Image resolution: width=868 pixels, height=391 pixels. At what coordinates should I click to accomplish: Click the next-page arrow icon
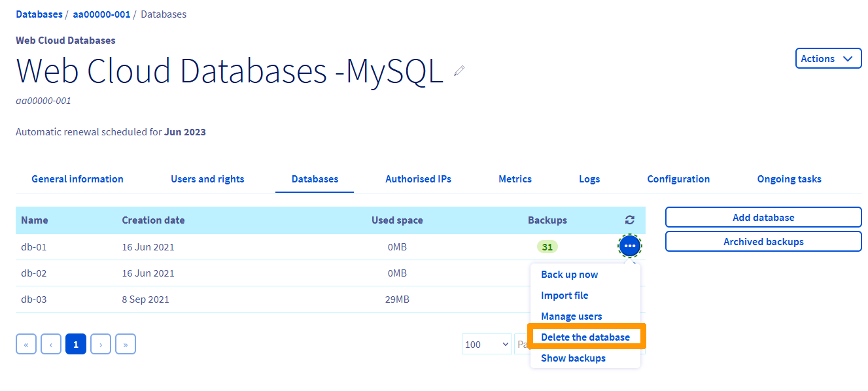tap(100, 344)
